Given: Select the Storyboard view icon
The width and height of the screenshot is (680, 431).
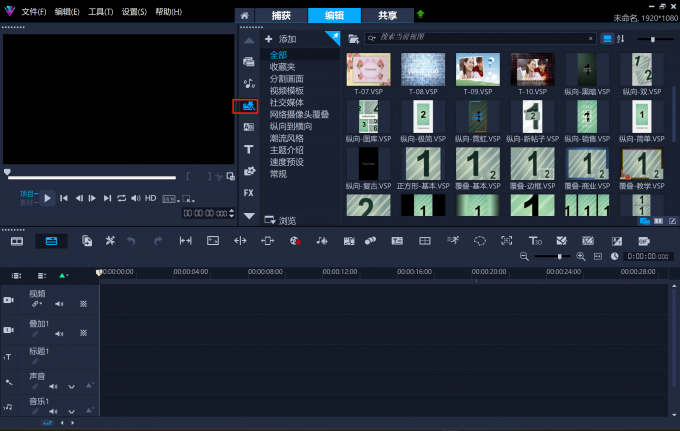Looking at the screenshot, I should click(17, 241).
